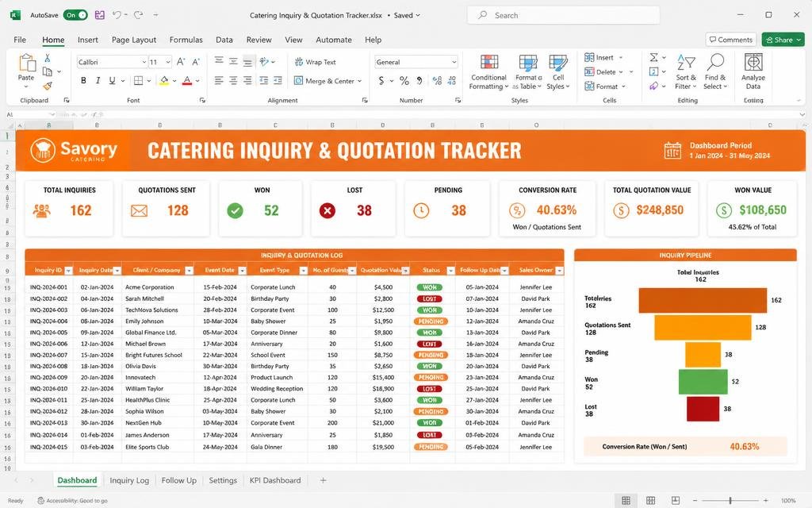Click the Cut scissors icon

pyautogui.click(x=47, y=58)
